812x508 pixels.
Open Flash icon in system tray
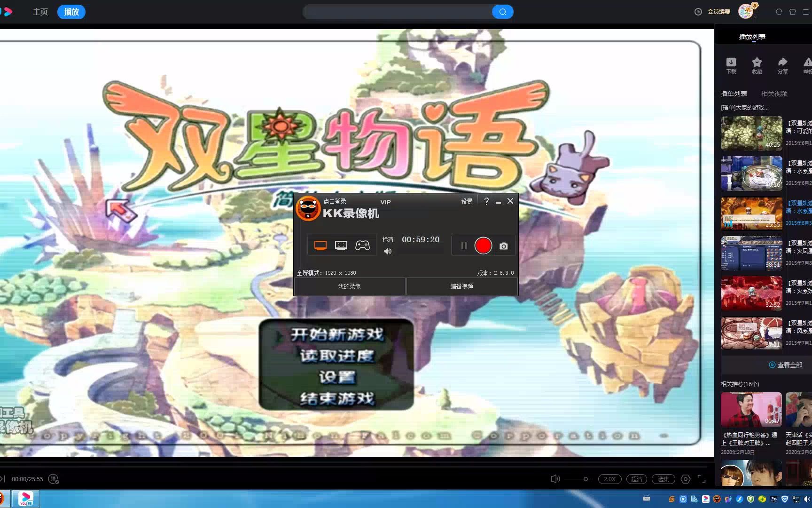[x=740, y=499]
